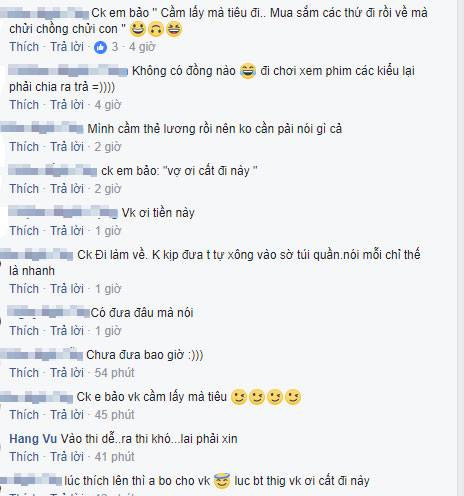Viewport: 464px width, 496px height.
Task: Click Trả lời under 'vợ ơi cất đi này'
Action: pyautogui.click(x=67, y=189)
